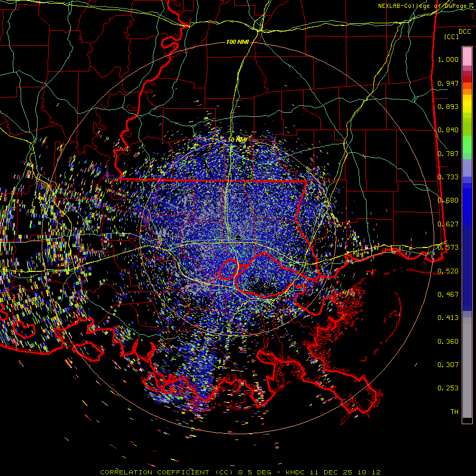The image size is (476, 476).
Task: Click the Correlation Coefficient caption at the bottom
Action: point(240,472)
